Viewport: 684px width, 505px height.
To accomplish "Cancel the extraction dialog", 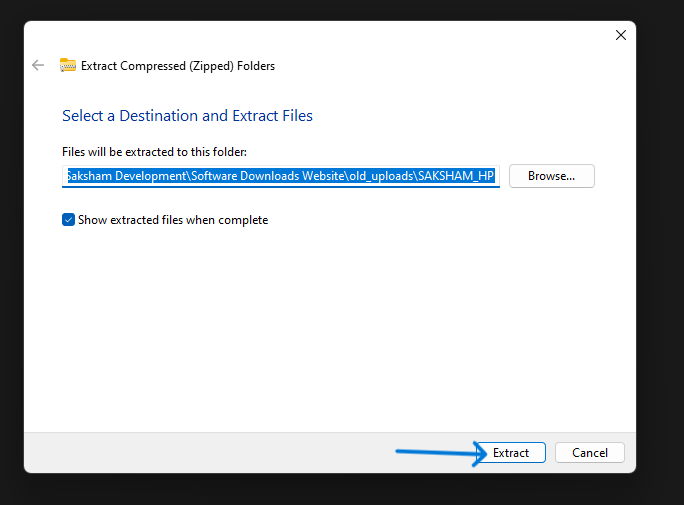I will point(590,453).
